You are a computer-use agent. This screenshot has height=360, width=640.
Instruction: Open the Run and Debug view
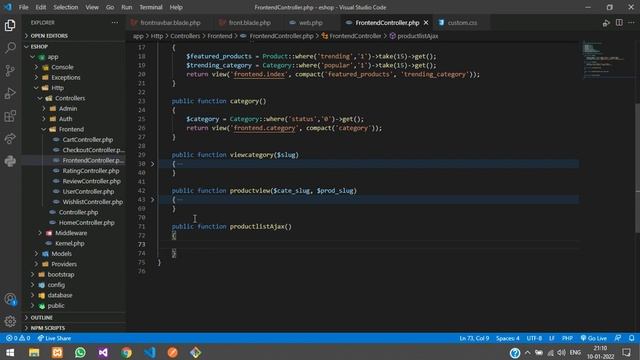(x=10, y=93)
